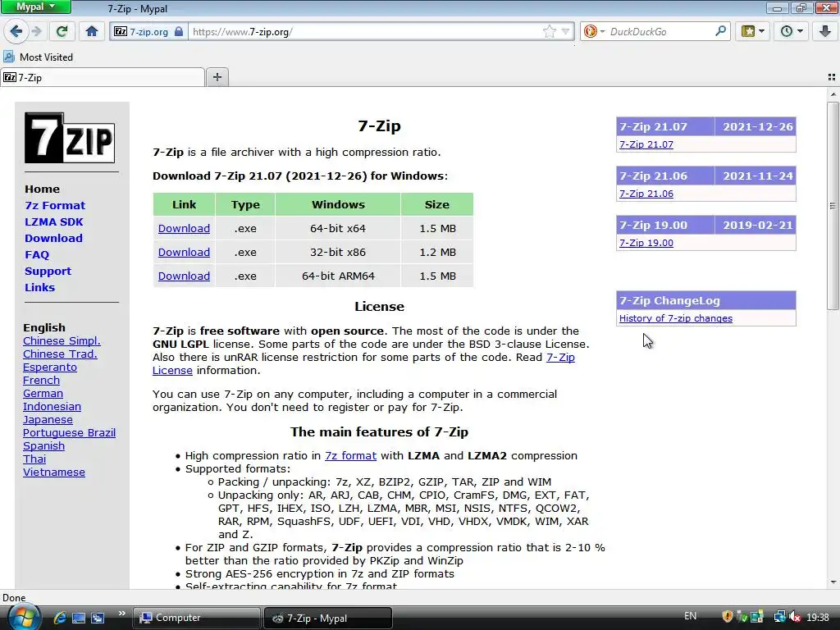Switch language to Chinese Trad.
The image size is (840, 630).
point(60,354)
